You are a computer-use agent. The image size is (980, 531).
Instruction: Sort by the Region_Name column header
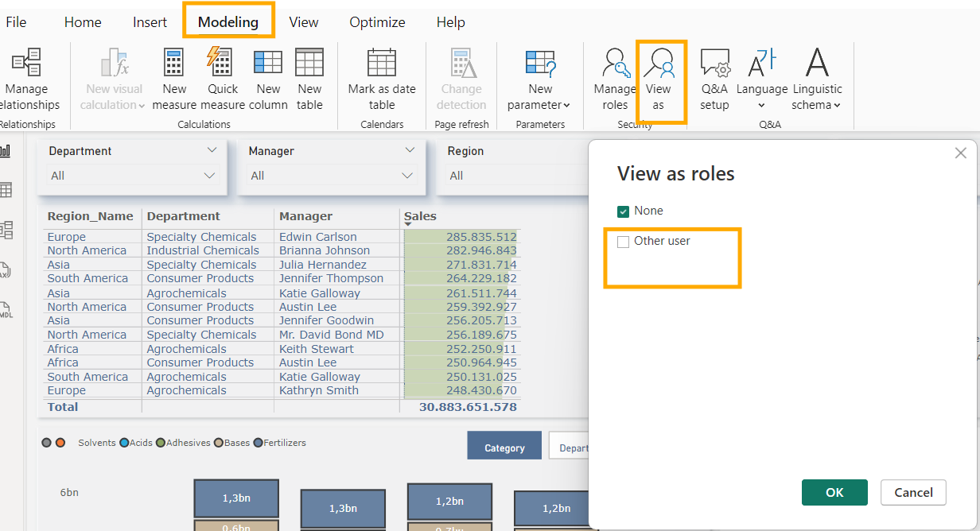pyautogui.click(x=90, y=216)
